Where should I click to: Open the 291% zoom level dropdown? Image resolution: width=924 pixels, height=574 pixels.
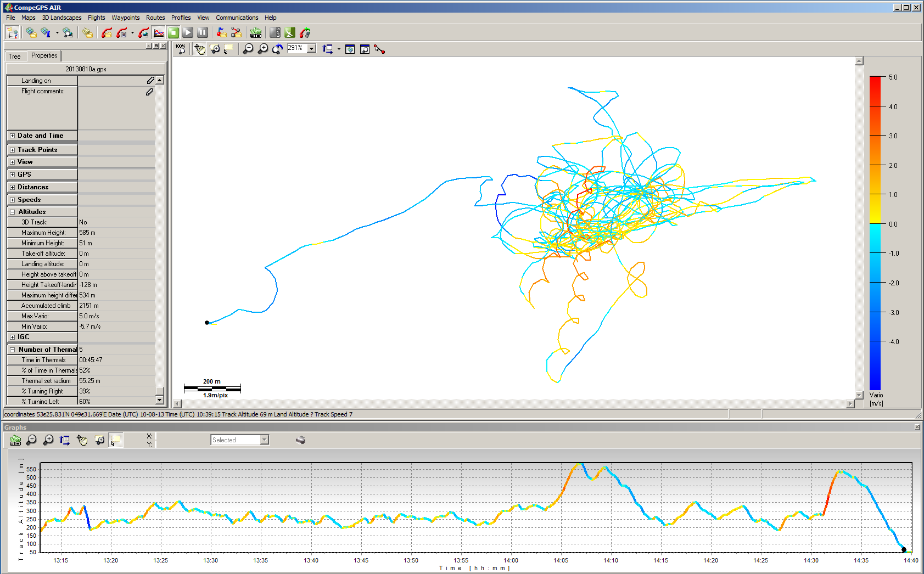point(311,49)
